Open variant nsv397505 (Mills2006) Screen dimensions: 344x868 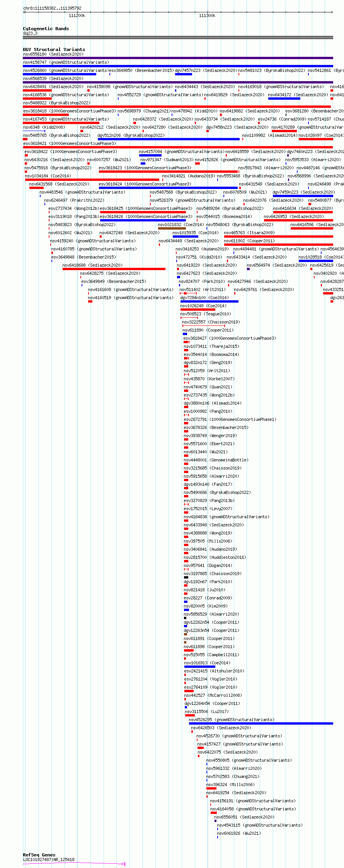(x=208, y=541)
